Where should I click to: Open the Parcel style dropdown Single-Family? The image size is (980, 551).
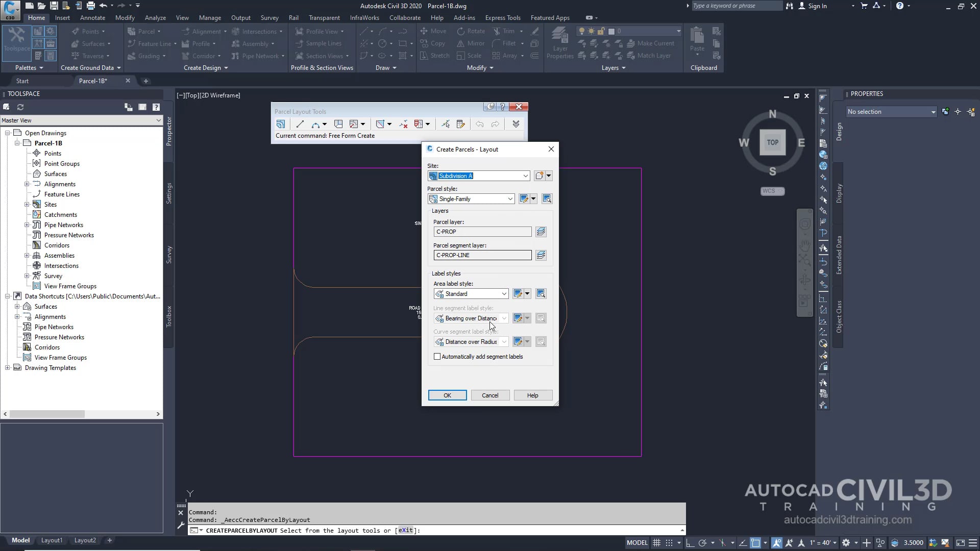(510, 198)
